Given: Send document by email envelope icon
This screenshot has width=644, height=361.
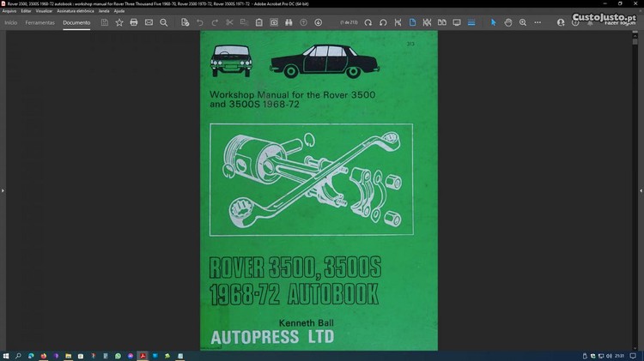Looking at the screenshot, I should coord(149,22).
